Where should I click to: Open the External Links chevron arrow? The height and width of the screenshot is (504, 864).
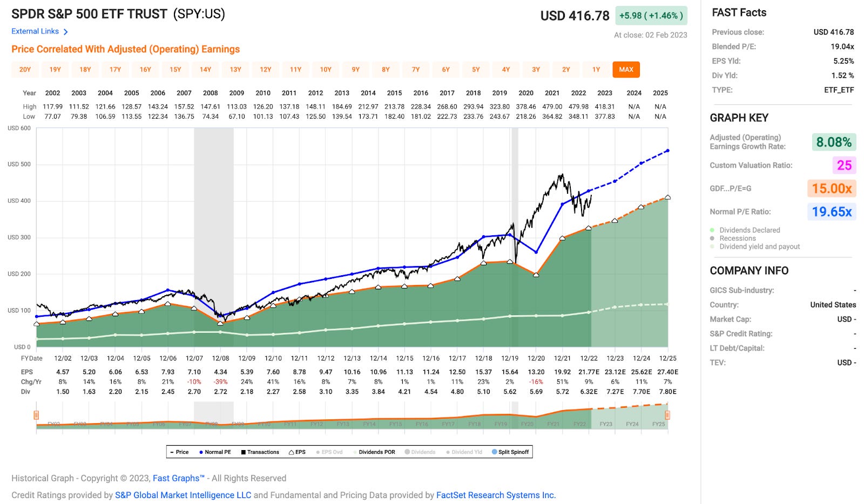tap(66, 32)
